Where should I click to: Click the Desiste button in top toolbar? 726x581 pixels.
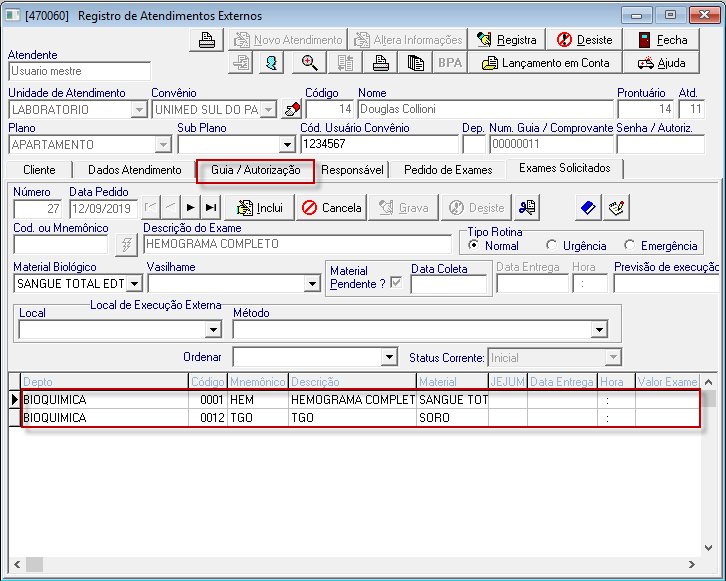[x=584, y=40]
